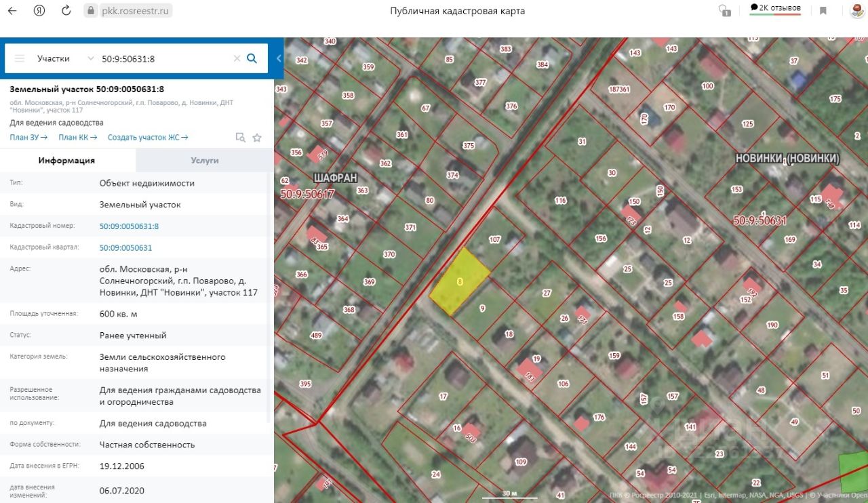
Task: Run the search with the magnifier icon
Action: coord(252,58)
